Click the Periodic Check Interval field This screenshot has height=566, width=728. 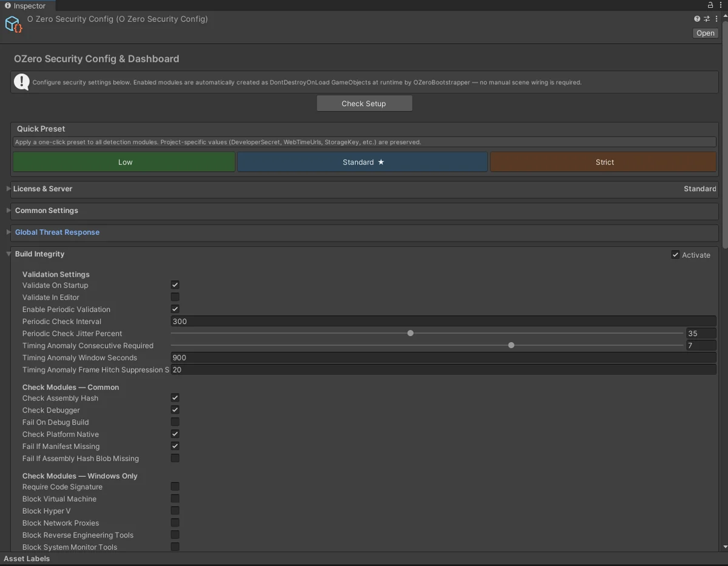coord(443,322)
